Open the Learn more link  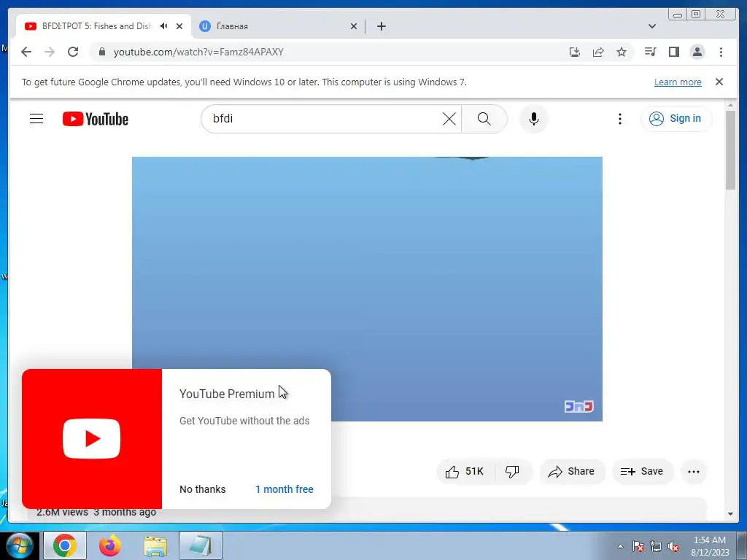pos(678,82)
